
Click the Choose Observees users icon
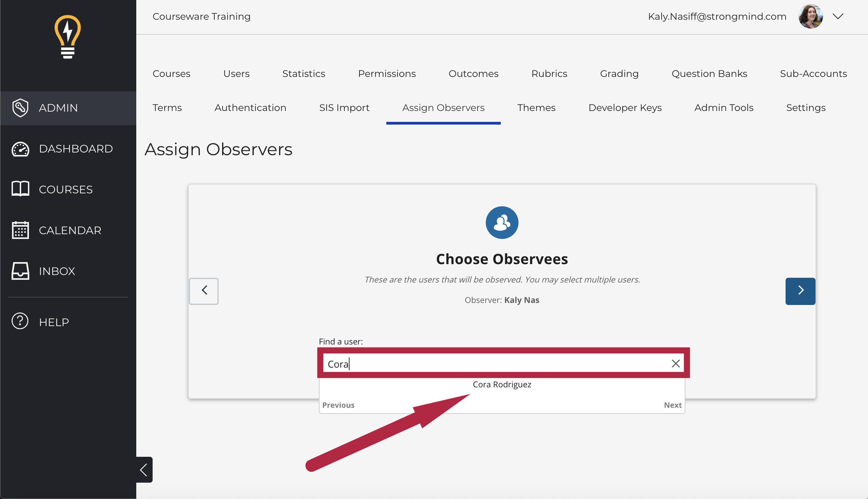tap(502, 222)
